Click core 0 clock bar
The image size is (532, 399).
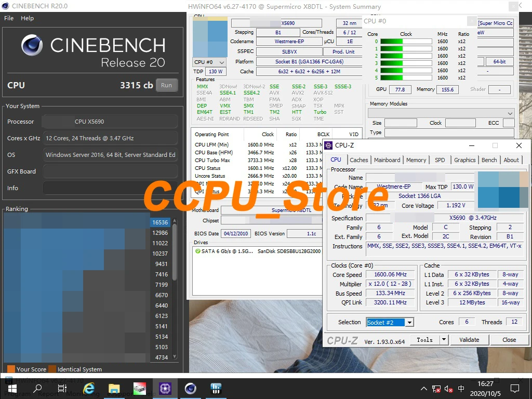406,42
